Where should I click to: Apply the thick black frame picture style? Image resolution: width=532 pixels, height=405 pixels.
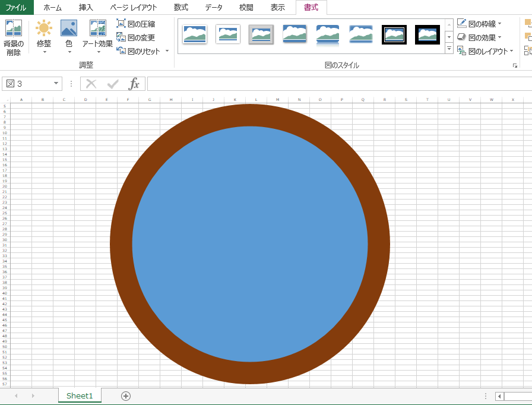point(427,34)
